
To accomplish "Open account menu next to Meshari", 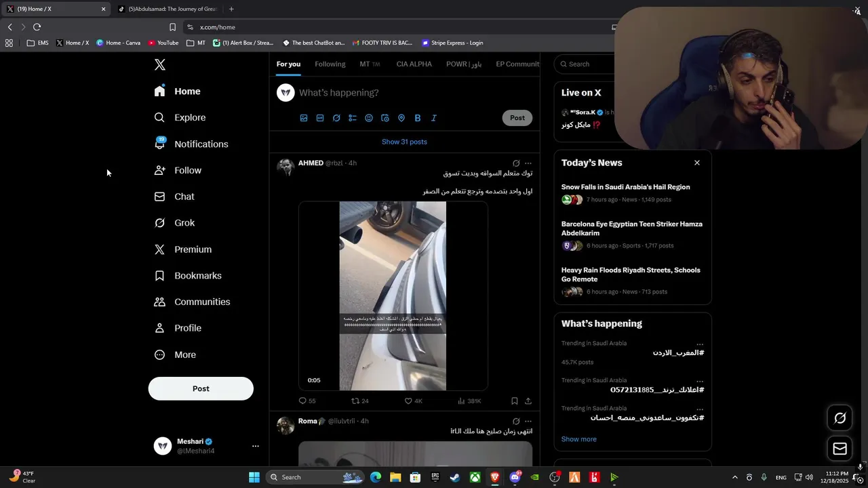I will coord(256,446).
